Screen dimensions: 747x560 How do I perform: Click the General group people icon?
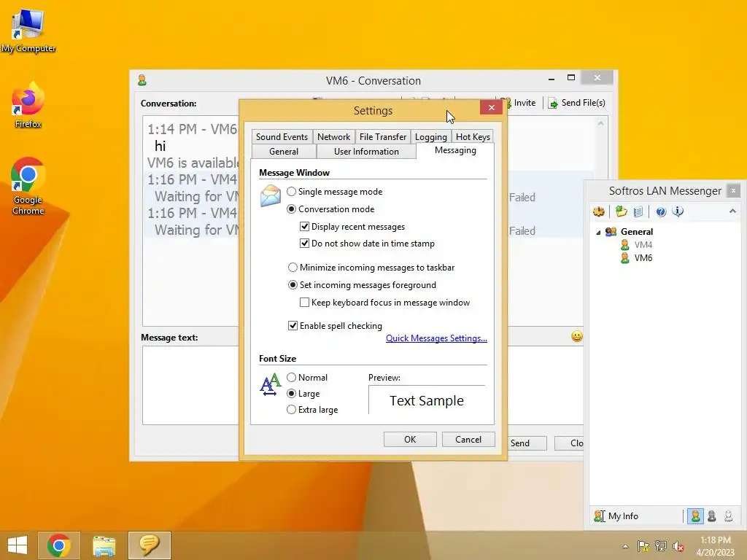tap(611, 232)
